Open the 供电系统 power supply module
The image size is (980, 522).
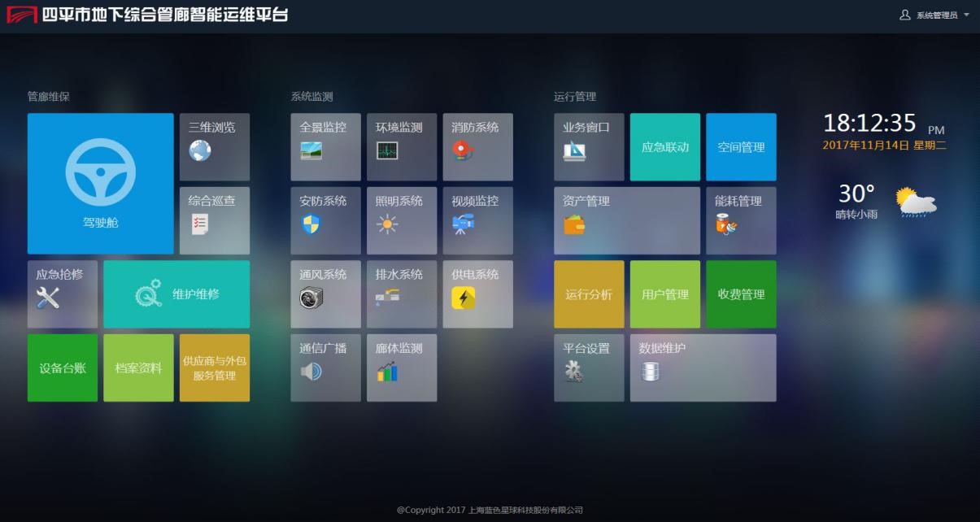[x=477, y=294]
